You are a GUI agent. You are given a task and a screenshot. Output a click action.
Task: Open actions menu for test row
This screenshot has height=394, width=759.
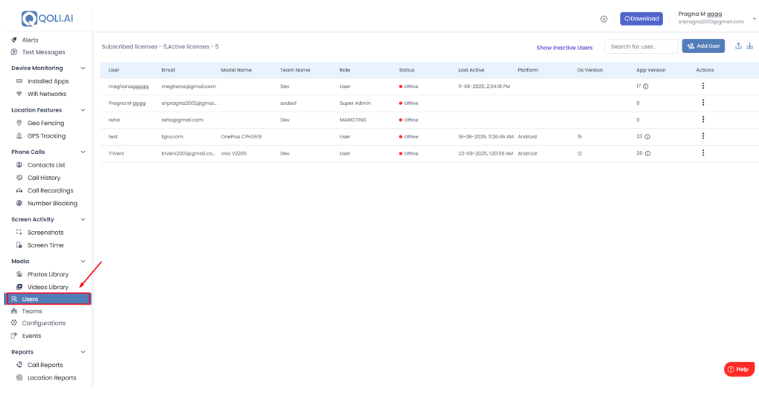(x=703, y=136)
